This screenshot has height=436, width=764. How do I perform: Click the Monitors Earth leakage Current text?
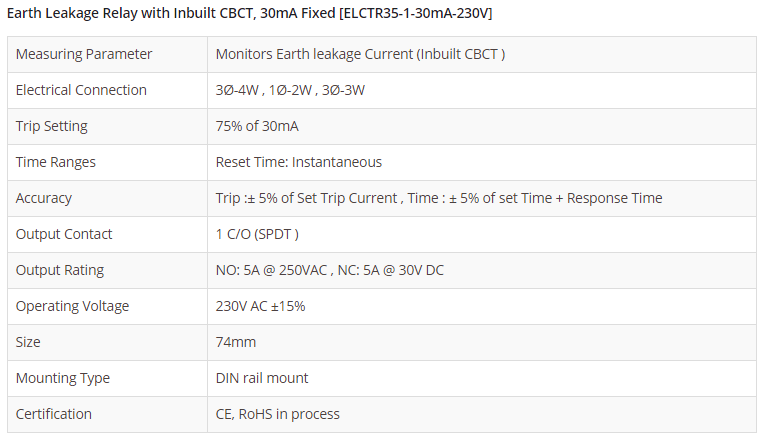click(360, 54)
